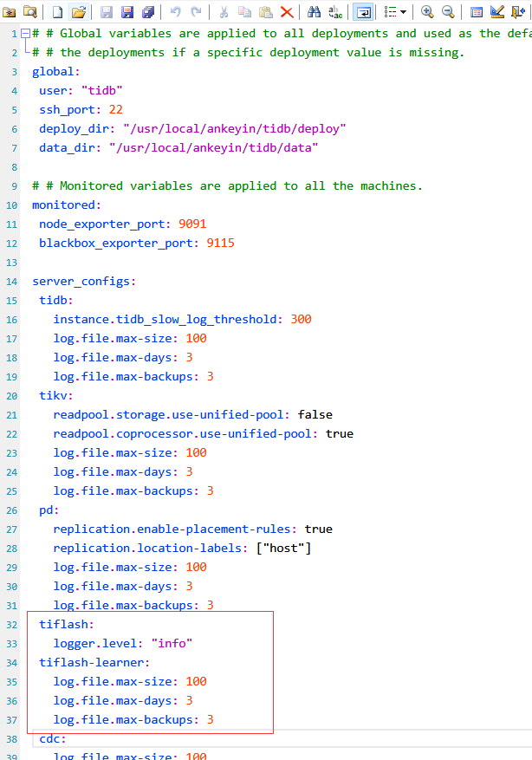Delete with the red X icon
The width and height of the screenshot is (532, 760).
(x=287, y=11)
